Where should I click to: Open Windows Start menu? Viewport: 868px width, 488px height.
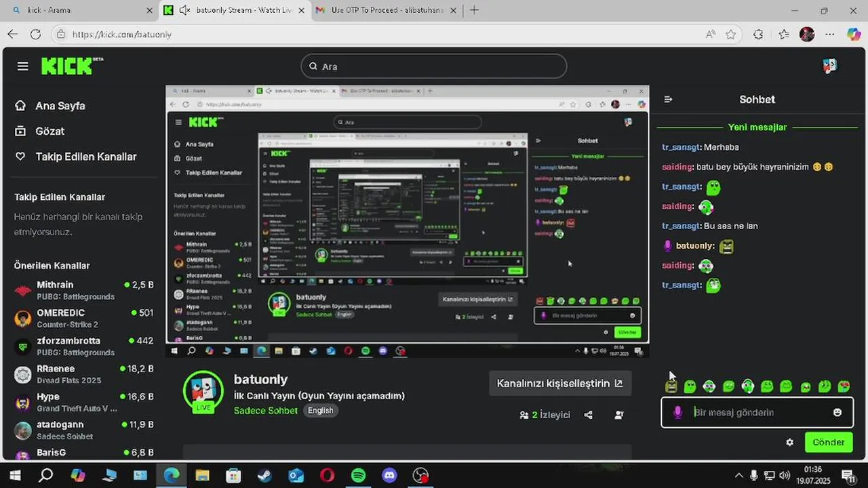tap(15, 476)
